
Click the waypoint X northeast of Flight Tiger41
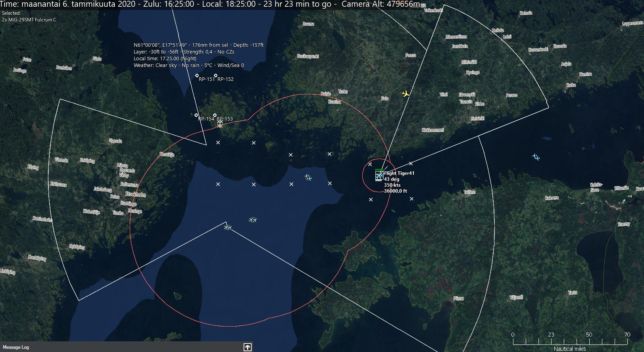point(411,163)
